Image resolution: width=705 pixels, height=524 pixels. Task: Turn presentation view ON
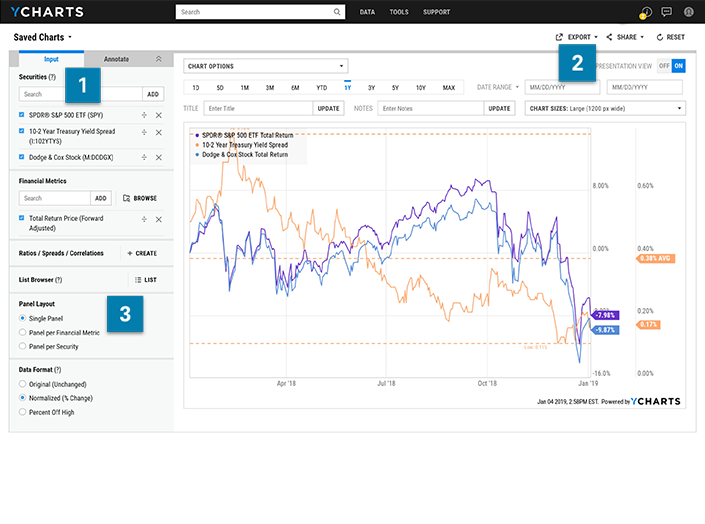(678, 66)
